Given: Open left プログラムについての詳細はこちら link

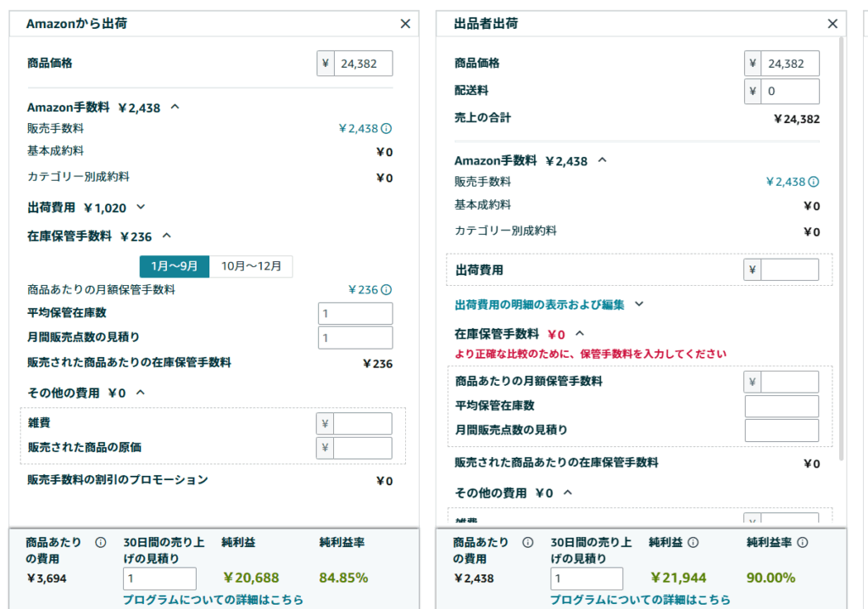Looking at the screenshot, I should tap(213, 600).
